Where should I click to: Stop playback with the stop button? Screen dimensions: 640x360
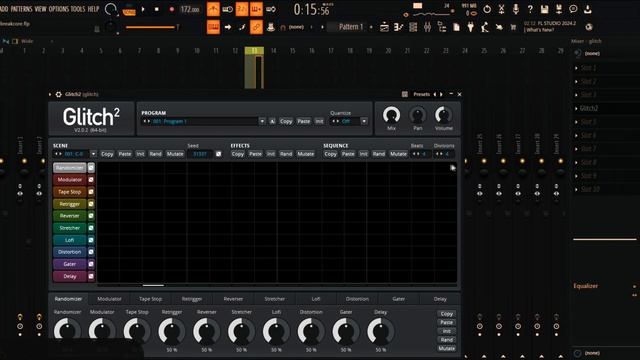(157, 9)
